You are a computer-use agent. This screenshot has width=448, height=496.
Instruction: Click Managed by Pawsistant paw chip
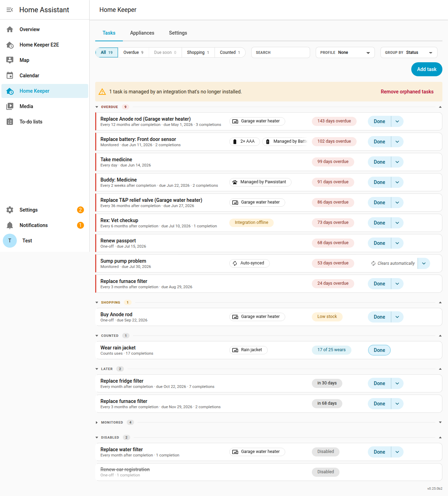pyautogui.click(x=260, y=182)
